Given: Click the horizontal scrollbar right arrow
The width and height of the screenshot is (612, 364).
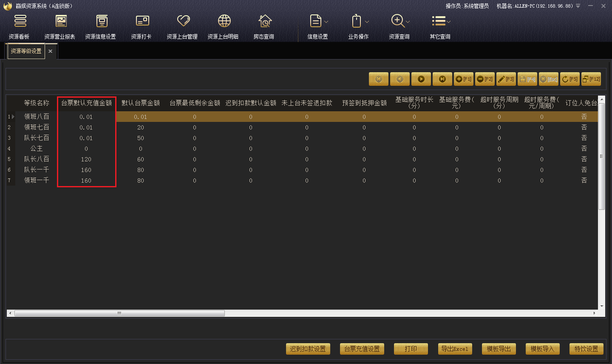Looking at the screenshot, I should (594, 313).
